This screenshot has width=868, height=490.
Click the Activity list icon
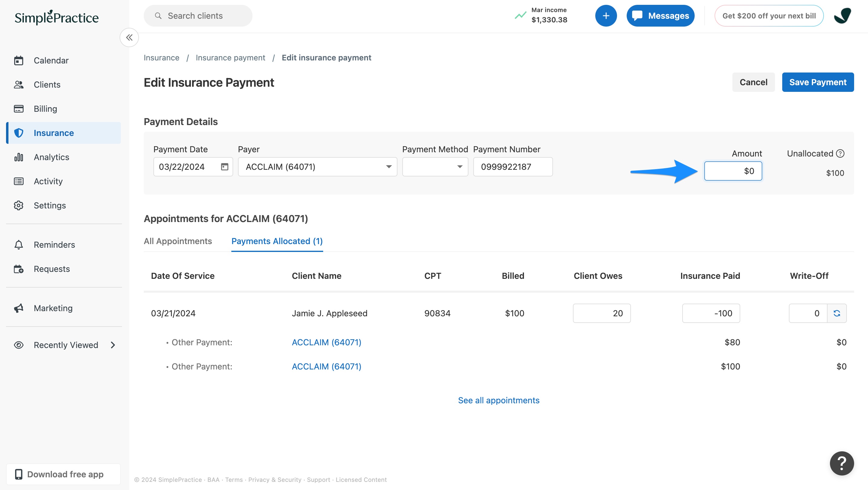pyautogui.click(x=18, y=181)
